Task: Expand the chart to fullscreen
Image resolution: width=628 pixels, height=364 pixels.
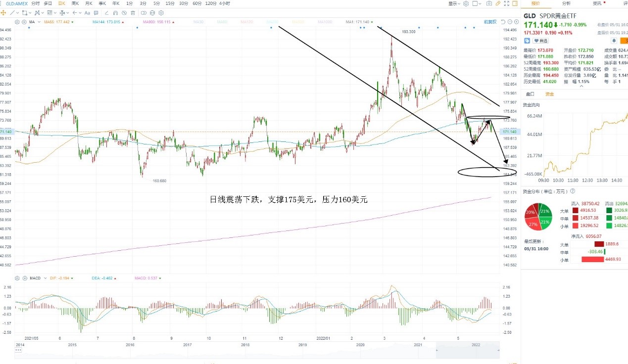Action: 507,3
